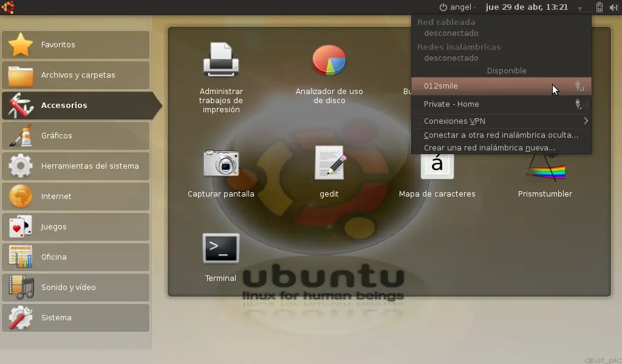Launch the Terminal icon

click(221, 248)
